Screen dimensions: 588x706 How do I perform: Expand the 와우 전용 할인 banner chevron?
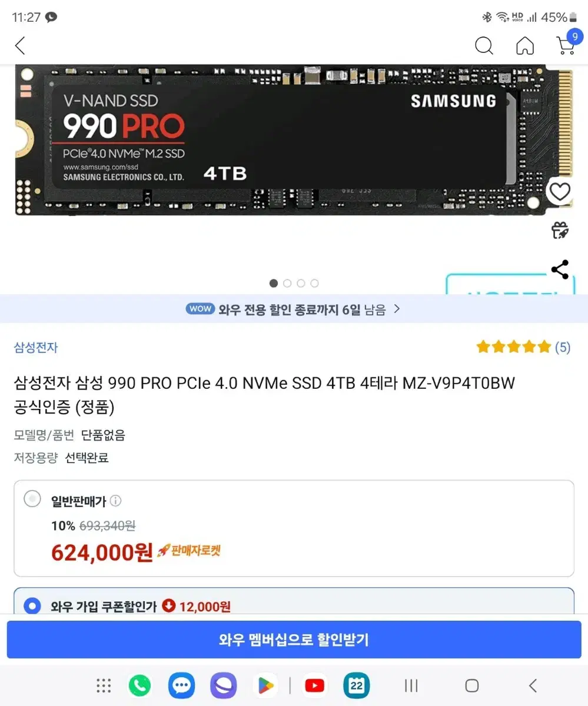point(397,308)
